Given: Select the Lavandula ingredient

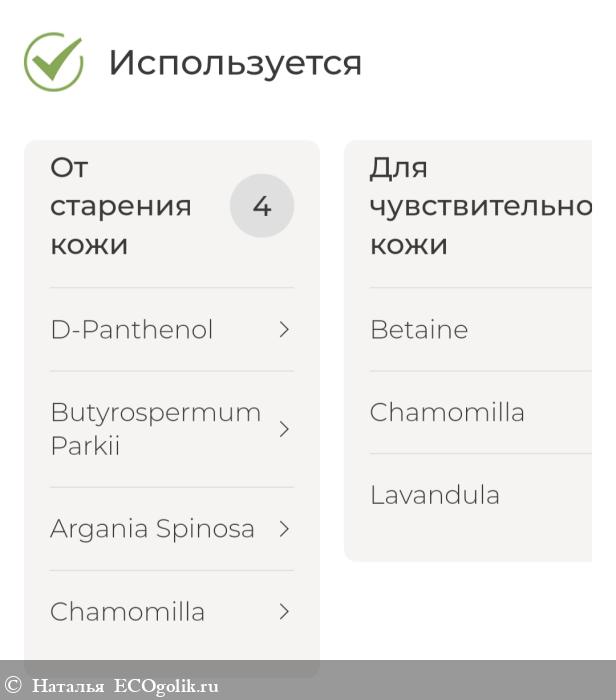Looking at the screenshot, I should (435, 495).
